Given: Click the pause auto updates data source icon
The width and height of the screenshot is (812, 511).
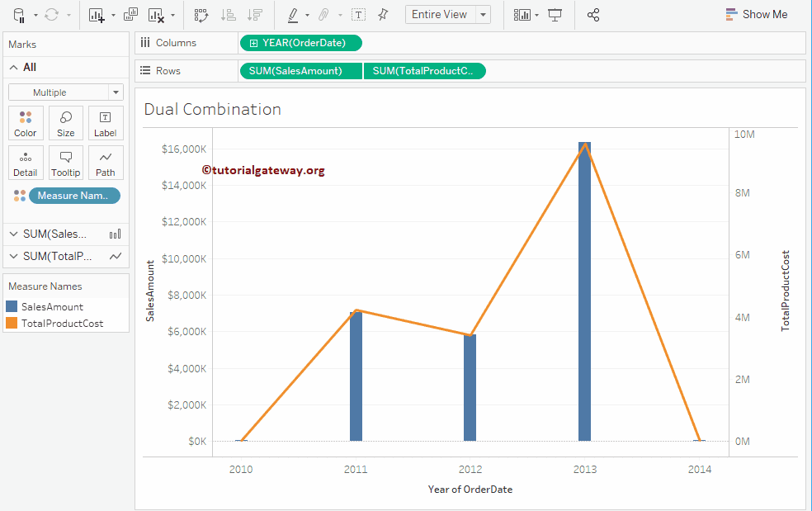Looking at the screenshot, I should [19, 15].
